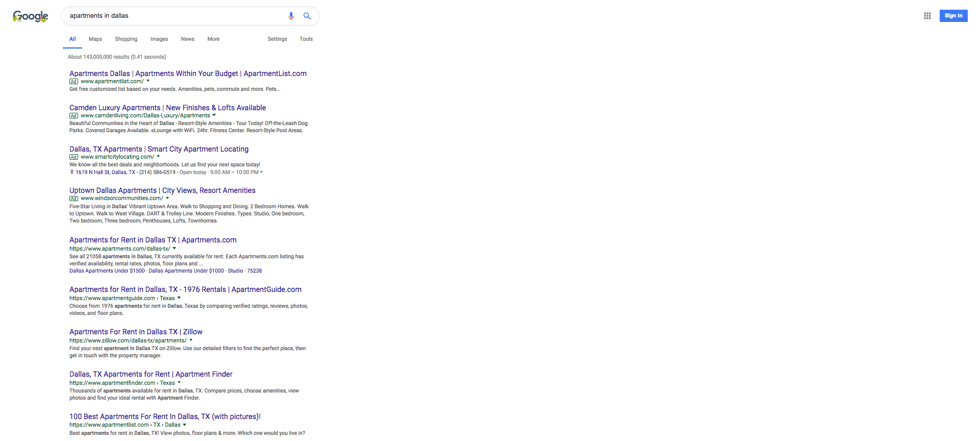Expand dropdown arrow next to apartmentfinder.com URL
The width and height of the screenshot is (980, 441).
(179, 382)
